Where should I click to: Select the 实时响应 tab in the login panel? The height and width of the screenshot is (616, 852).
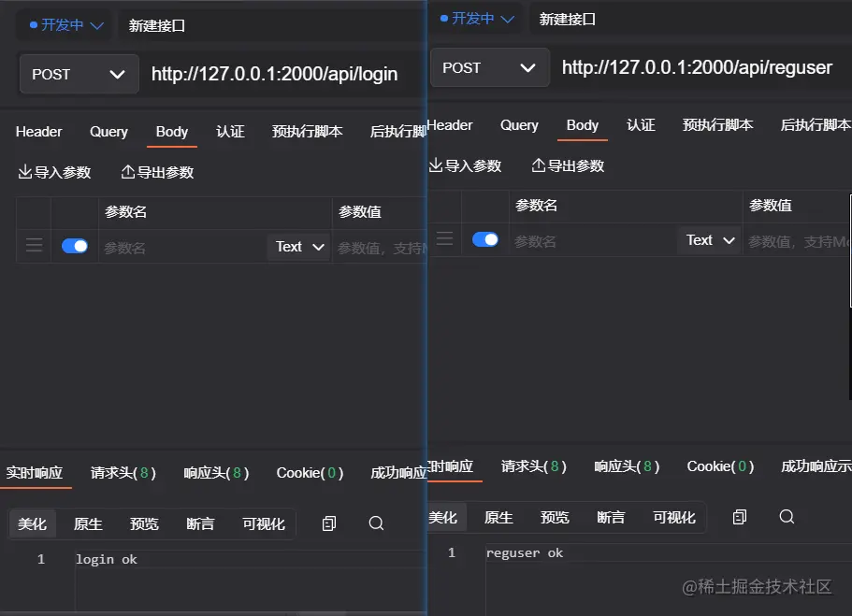(35, 473)
